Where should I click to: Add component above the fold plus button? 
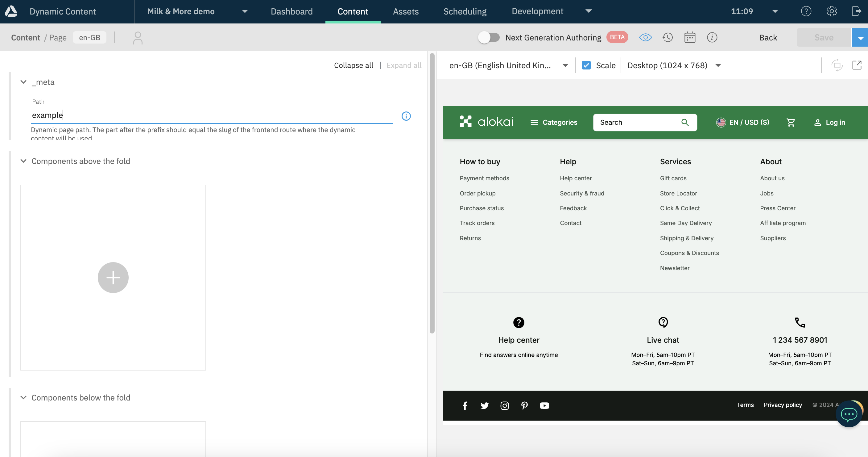click(x=113, y=277)
